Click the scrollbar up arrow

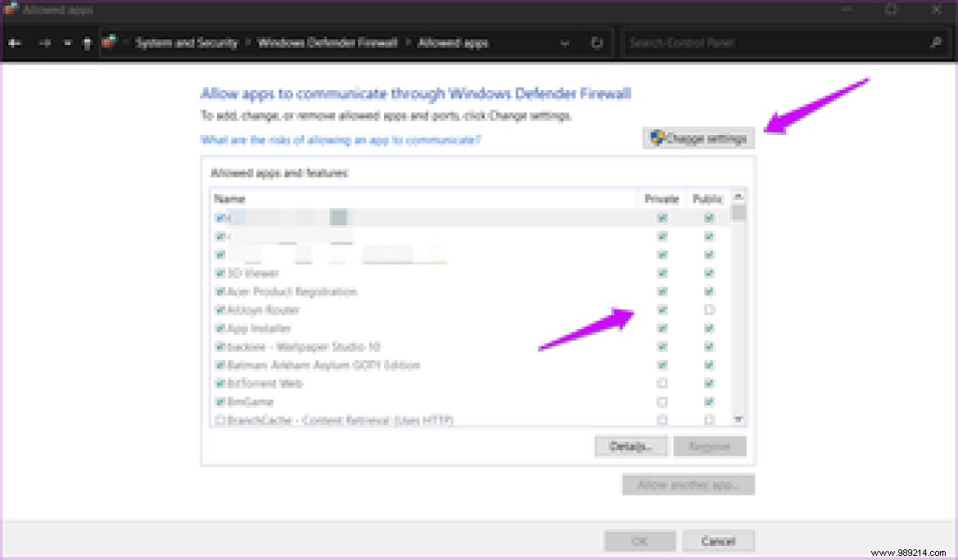pyautogui.click(x=738, y=196)
